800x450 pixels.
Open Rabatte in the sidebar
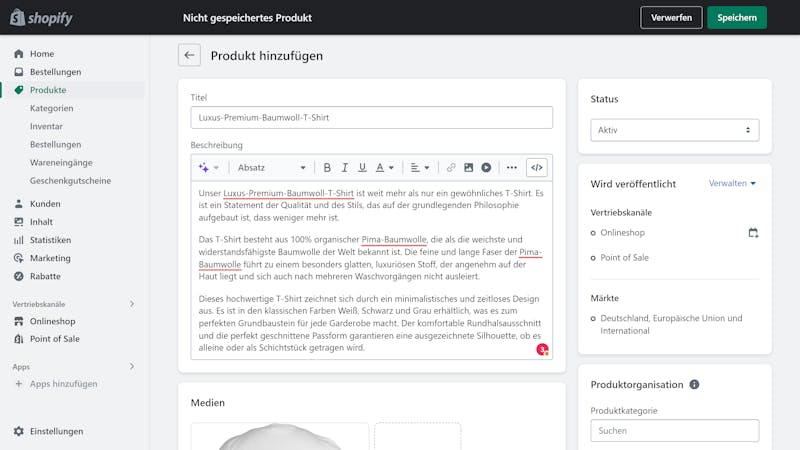click(45, 276)
